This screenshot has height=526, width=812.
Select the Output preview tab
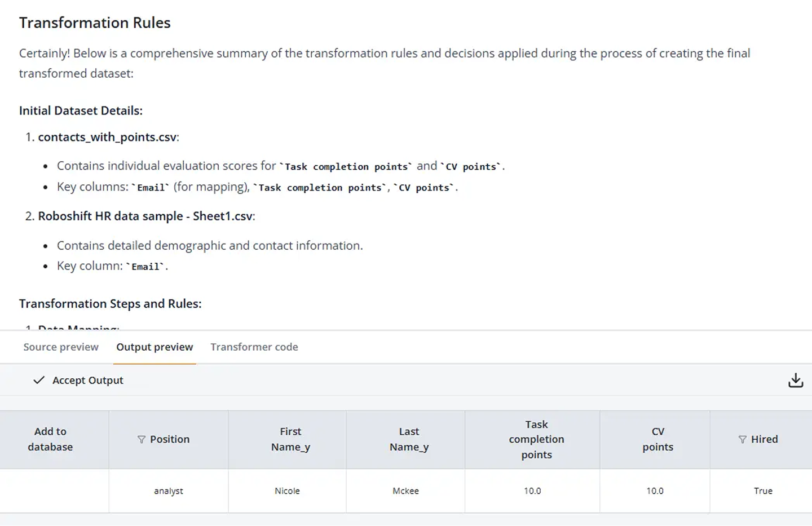coord(155,347)
